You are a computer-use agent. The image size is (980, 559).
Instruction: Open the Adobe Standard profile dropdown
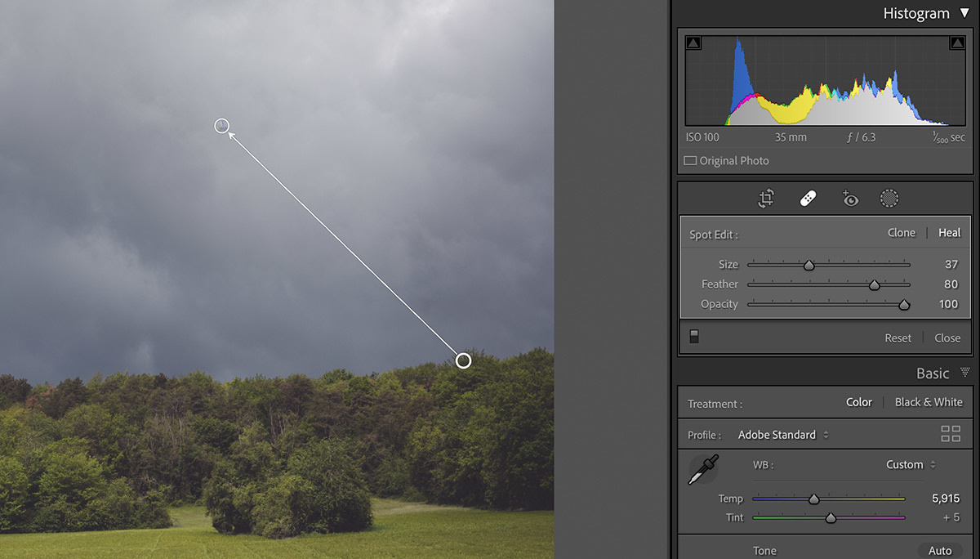coord(783,435)
